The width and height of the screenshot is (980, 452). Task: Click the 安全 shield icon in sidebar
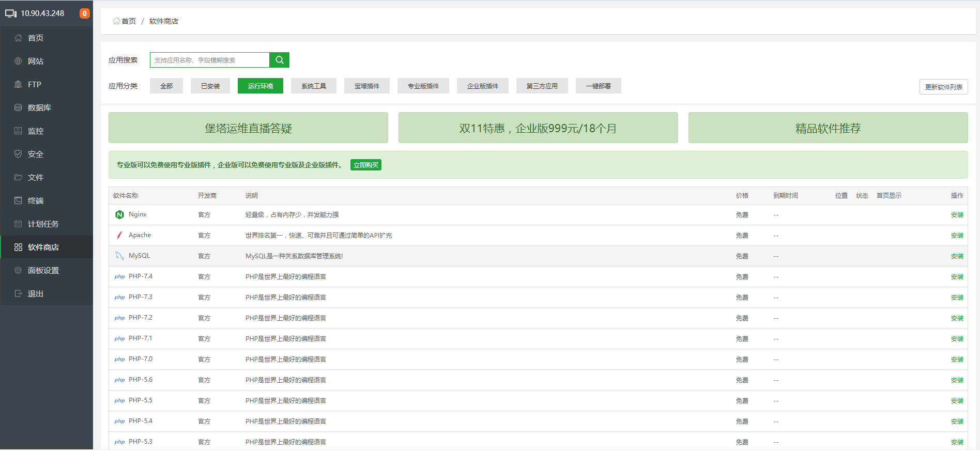(18, 154)
